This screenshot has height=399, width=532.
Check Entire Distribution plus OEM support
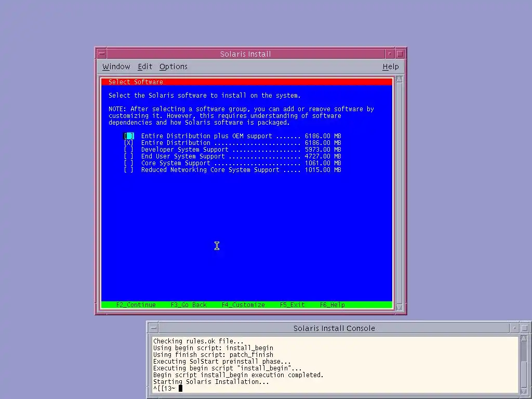tap(129, 136)
